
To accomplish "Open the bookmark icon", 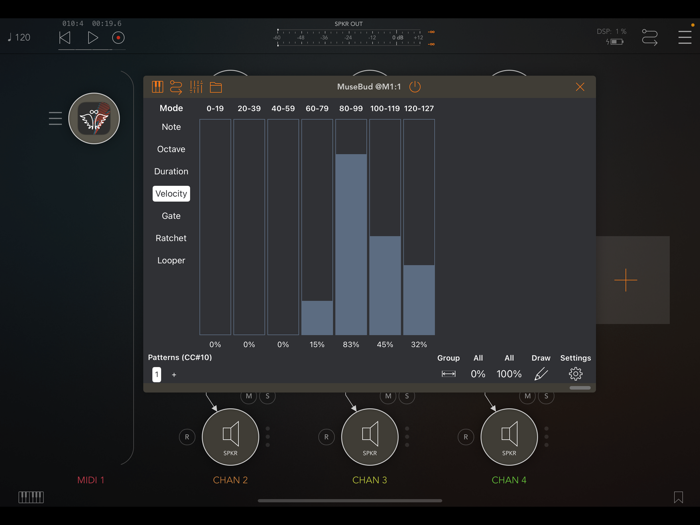I will click(678, 497).
